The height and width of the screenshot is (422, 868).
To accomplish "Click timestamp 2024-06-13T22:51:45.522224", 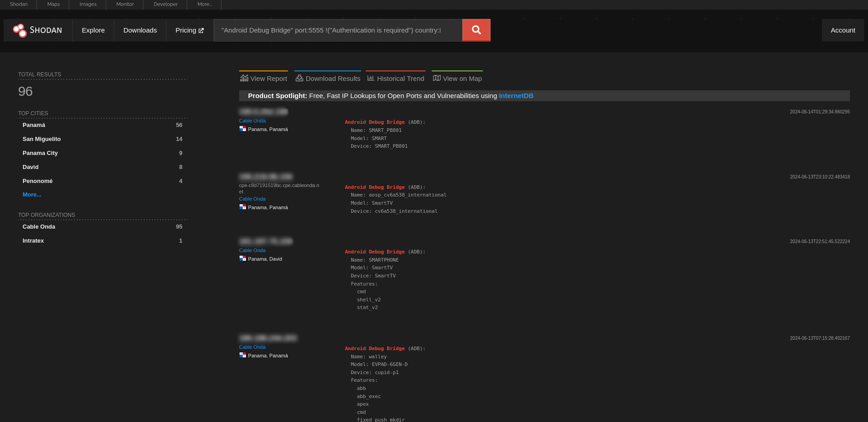I will coord(820,241).
